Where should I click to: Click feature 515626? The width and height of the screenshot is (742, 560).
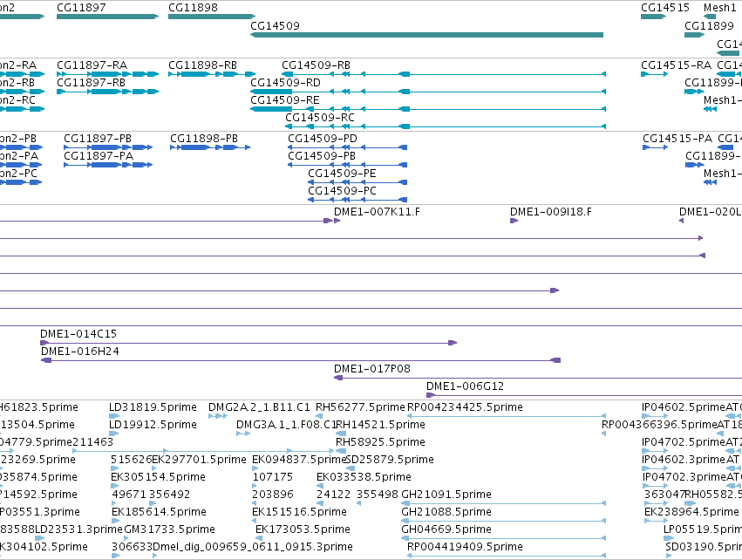[113, 468]
